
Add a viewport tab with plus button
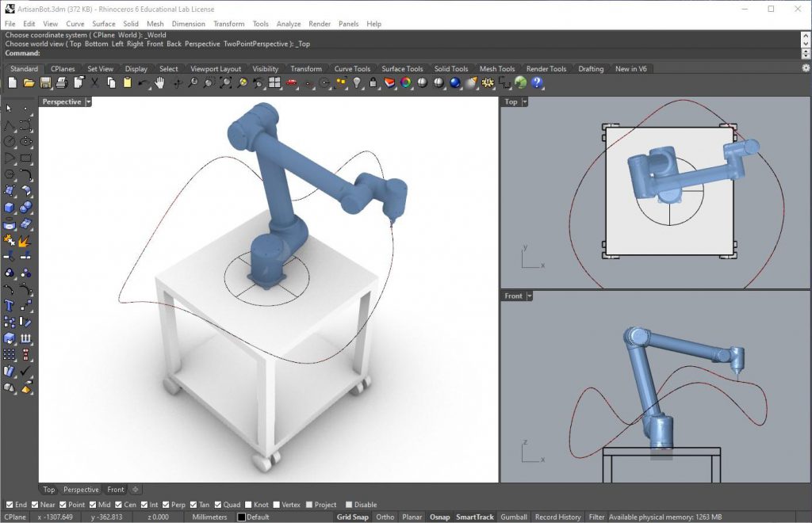135,490
